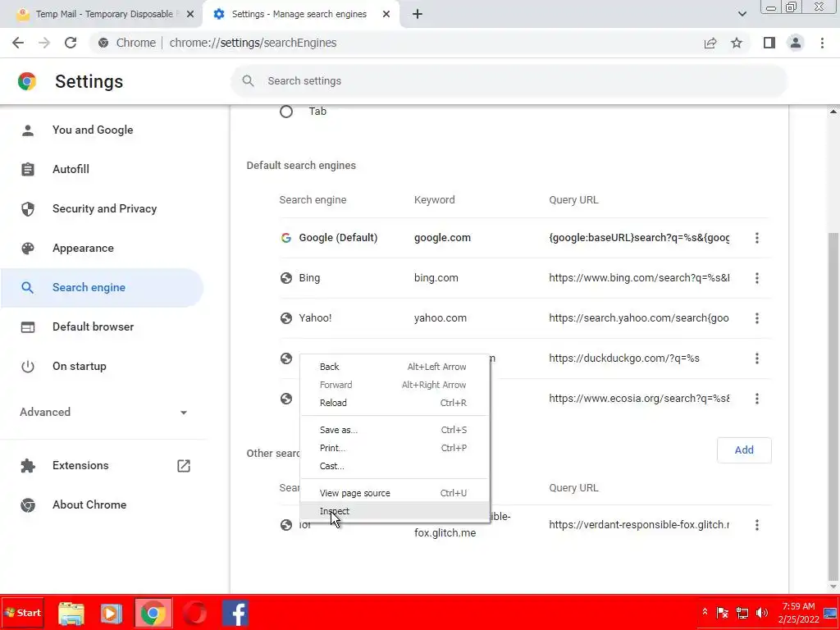The width and height of the screenshot is (840, 630).
Task: Click the yahoo.com keyword
Action: (441, 318)
